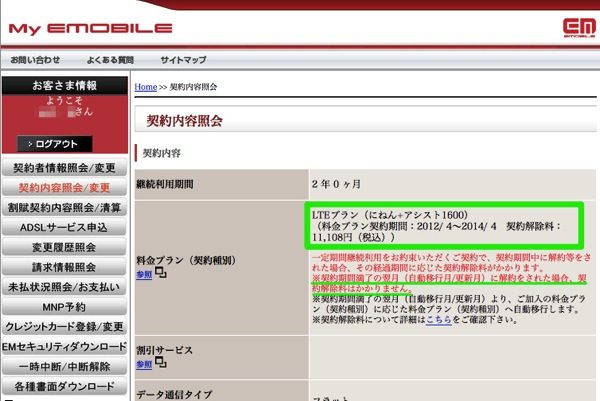Open MNP予約 in the sidebar
The image size is (600, 401).
point(64,307)
